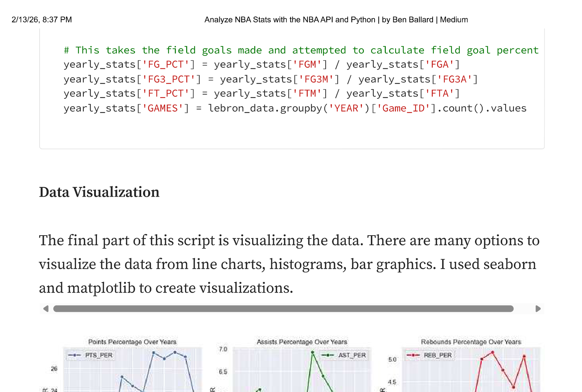
Task: Click the 'Game_ID' string in the code
Action: point(403,108)
